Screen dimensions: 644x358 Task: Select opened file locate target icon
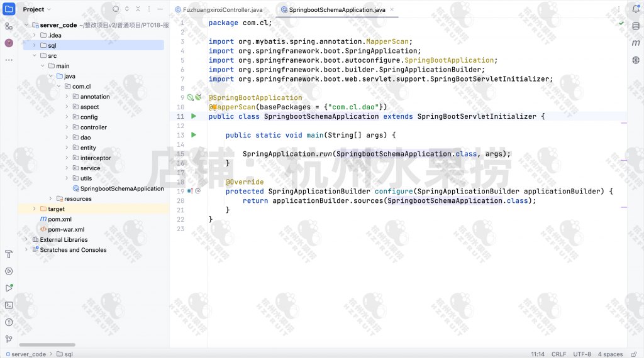coord(116,9)
